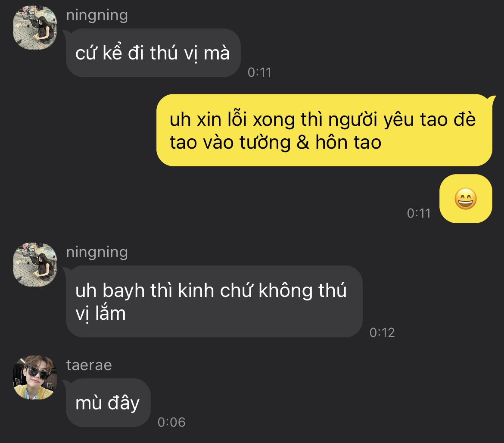Open taerae's username label

(89, 365)
